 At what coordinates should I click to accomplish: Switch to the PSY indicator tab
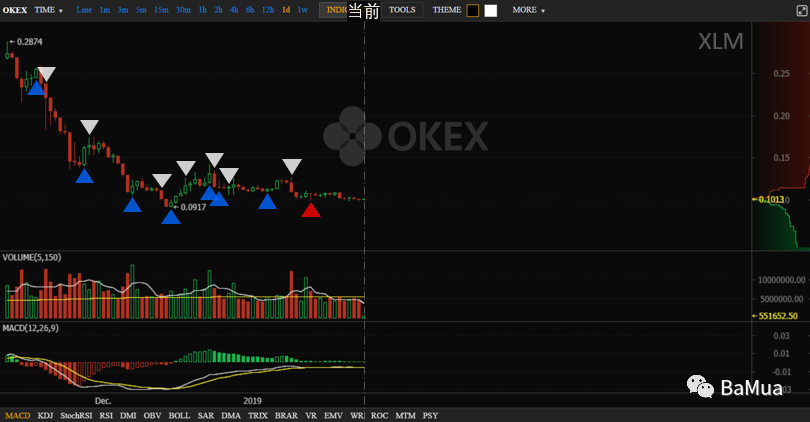coord(430,415)
